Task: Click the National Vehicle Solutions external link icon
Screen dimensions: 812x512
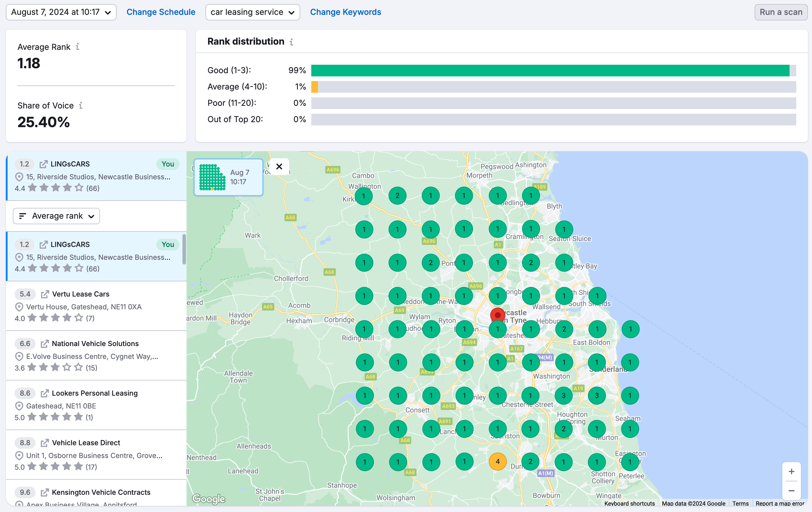Action: 44,343
